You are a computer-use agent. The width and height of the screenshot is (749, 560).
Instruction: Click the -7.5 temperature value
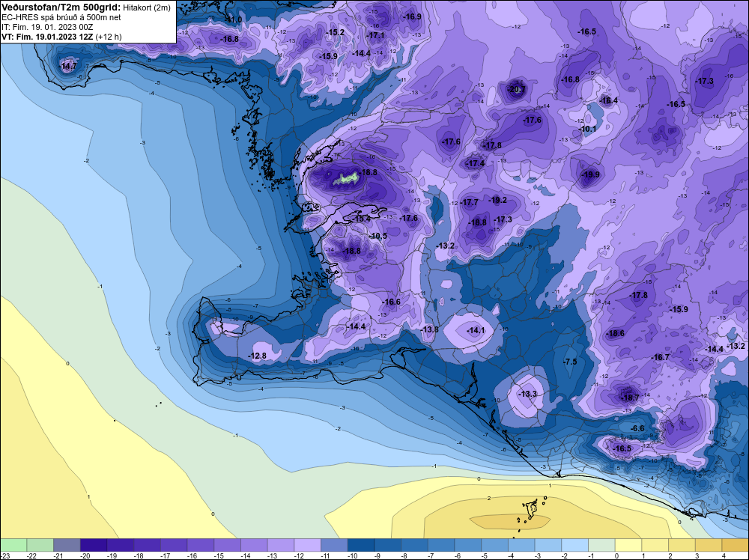coord(570,362)
